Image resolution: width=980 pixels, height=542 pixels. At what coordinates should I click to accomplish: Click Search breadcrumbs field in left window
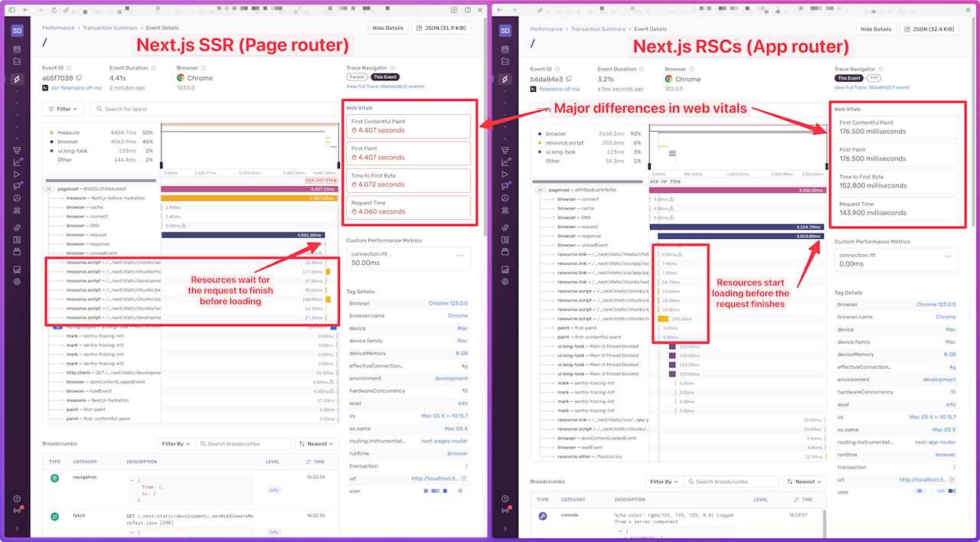coord(243,443)
